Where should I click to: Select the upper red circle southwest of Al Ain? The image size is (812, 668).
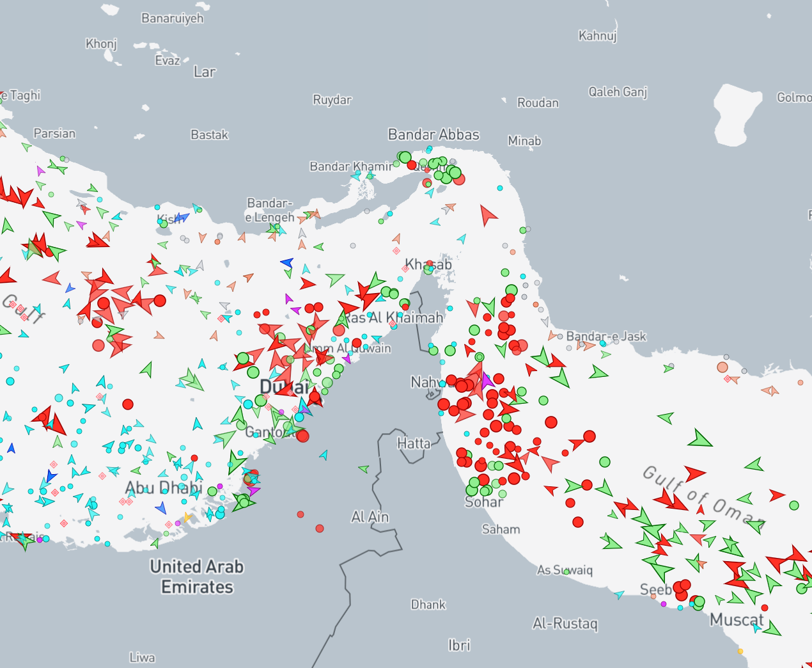coord(301,514)
